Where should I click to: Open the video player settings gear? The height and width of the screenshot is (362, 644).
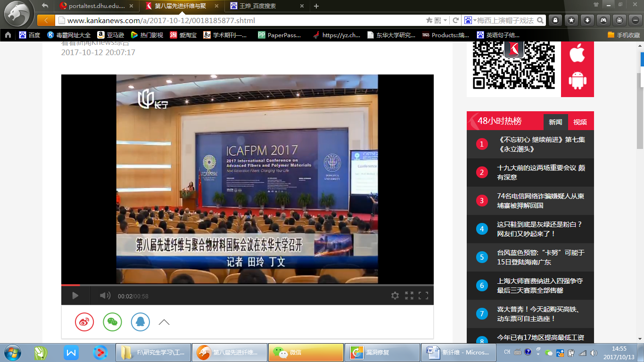(395, 296)
